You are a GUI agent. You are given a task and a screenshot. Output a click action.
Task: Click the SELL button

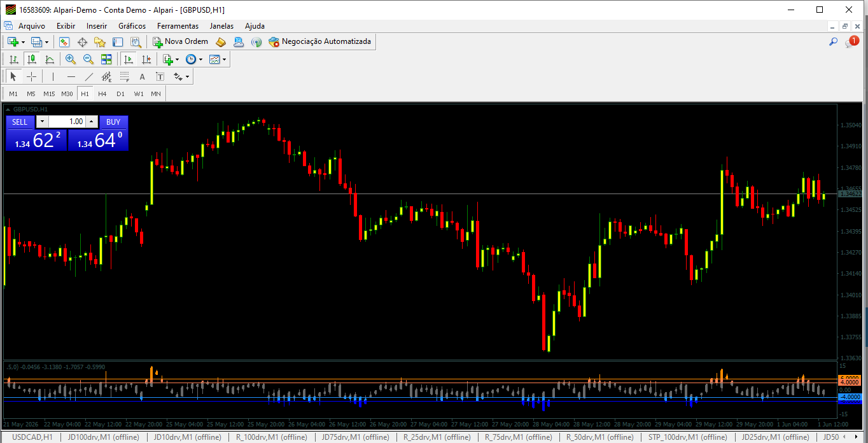[x=20, y=122]
